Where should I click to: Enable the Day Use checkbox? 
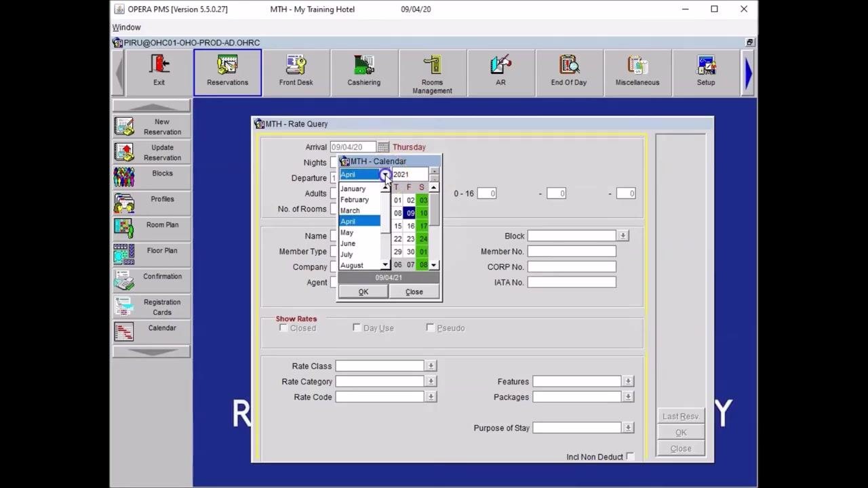pyautogui.click(x=357, y=328)
